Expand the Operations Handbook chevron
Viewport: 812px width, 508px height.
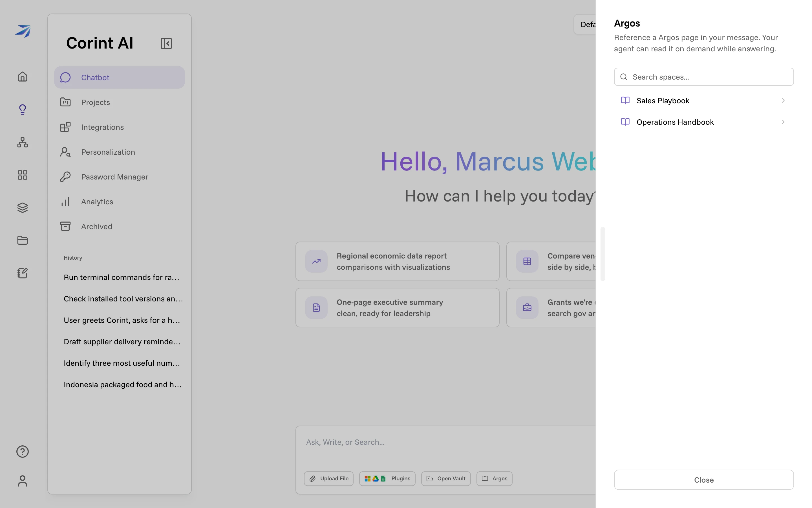[783, 122]
